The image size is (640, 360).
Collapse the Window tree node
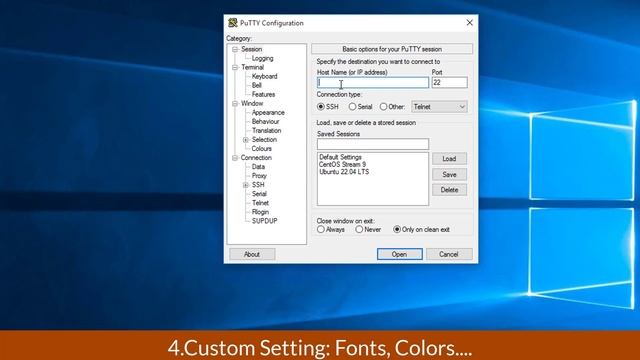[x=235, y=104]
